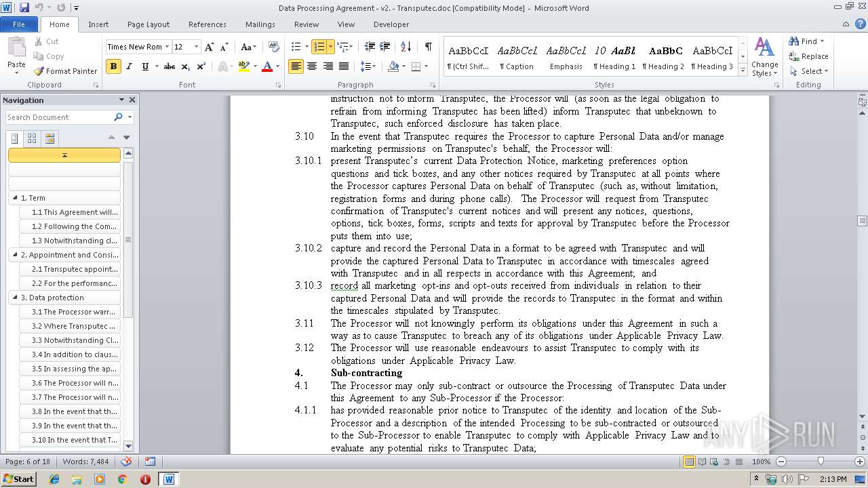Toggle Underline formatting

pyautogui.click(x=144, y=66)
